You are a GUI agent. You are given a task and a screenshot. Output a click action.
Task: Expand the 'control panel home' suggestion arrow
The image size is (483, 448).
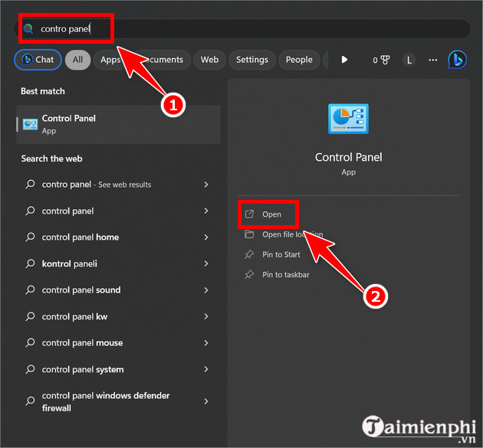[206, 237]
